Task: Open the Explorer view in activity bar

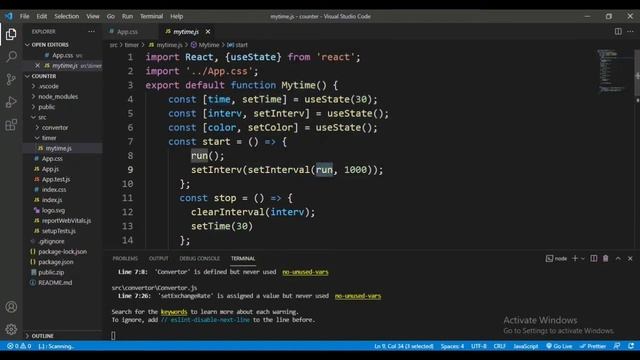Action: point(11,34)
